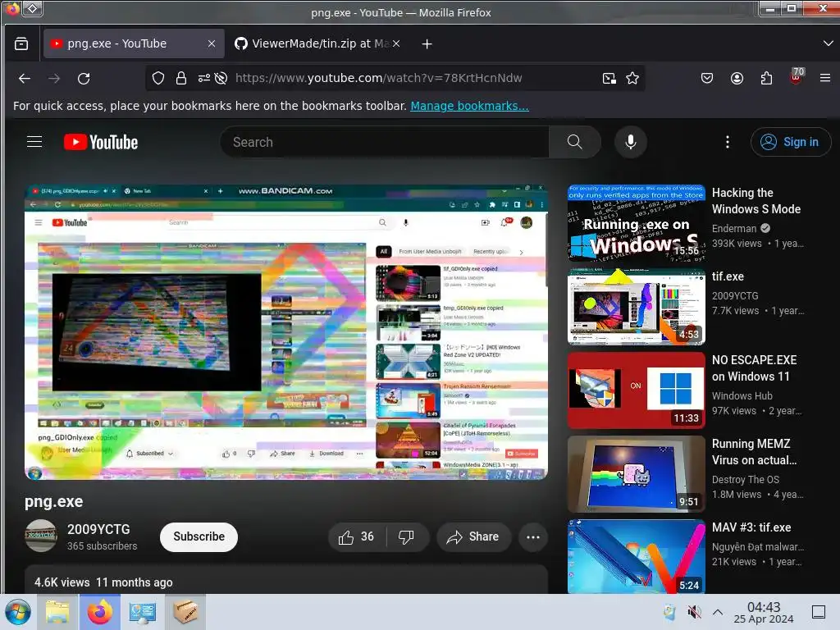Click the YouTube logo to go home
Screen dimensions: 840x630
[x=101, y=142]
